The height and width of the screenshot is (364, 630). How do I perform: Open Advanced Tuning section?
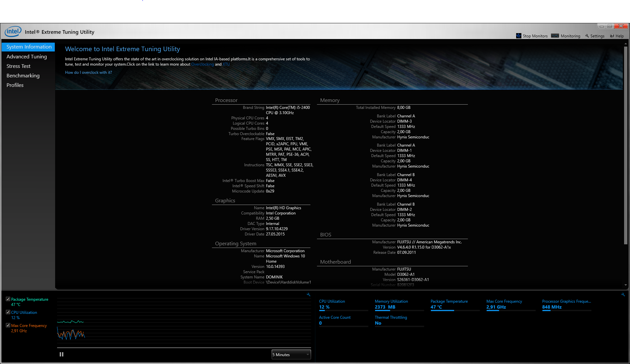point(27,56)
